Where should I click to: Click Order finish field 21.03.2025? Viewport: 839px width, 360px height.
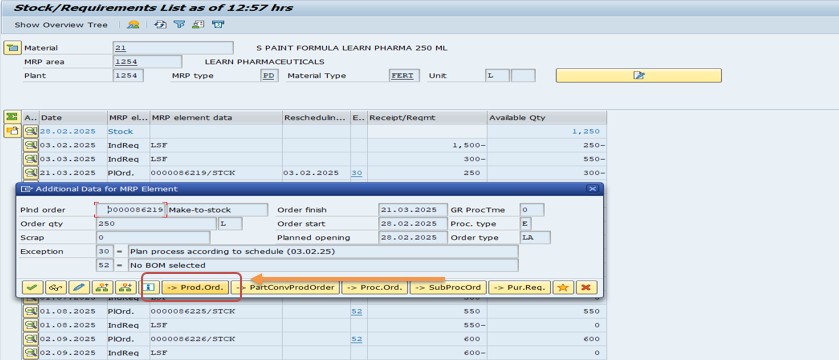click(413, 210)
